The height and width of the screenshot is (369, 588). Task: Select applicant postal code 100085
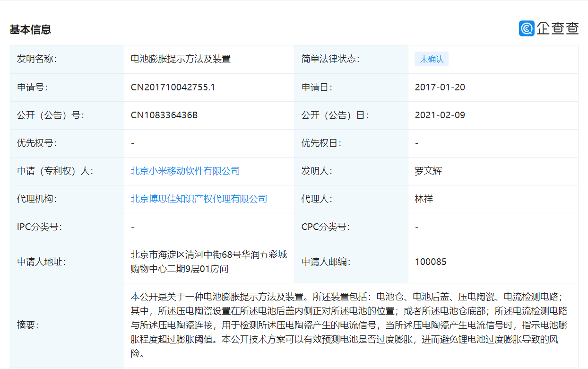point(431,262)
